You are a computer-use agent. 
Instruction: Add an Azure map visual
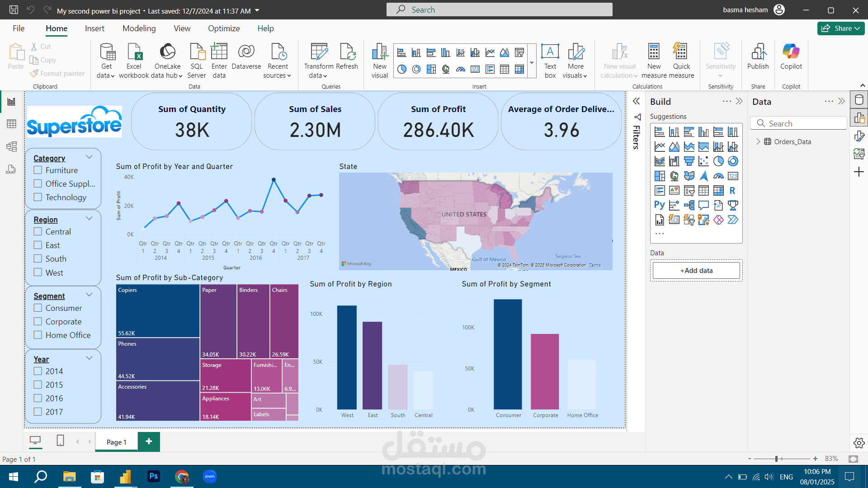click(x=703, y=176)
